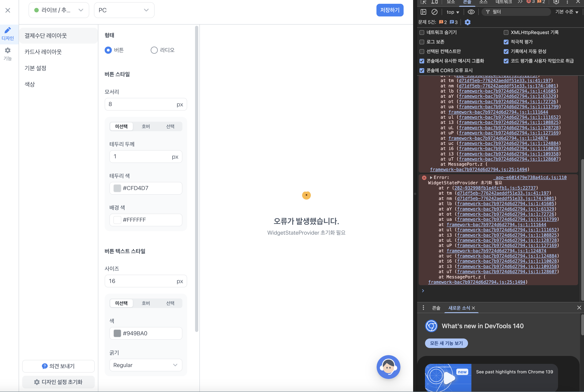Open 카드사 레이아웃 menu item
584x392 pixels.
click(x=58, y=52)
